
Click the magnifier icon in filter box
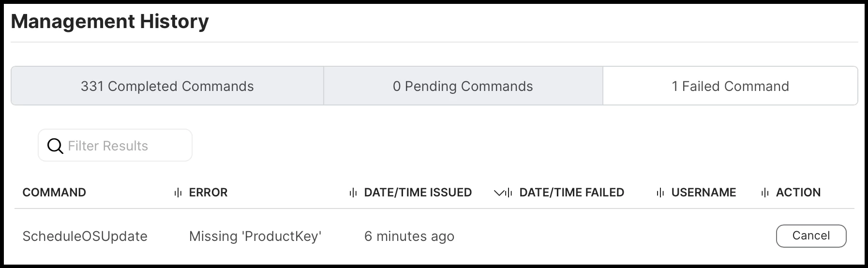click(x=55, y=146)
